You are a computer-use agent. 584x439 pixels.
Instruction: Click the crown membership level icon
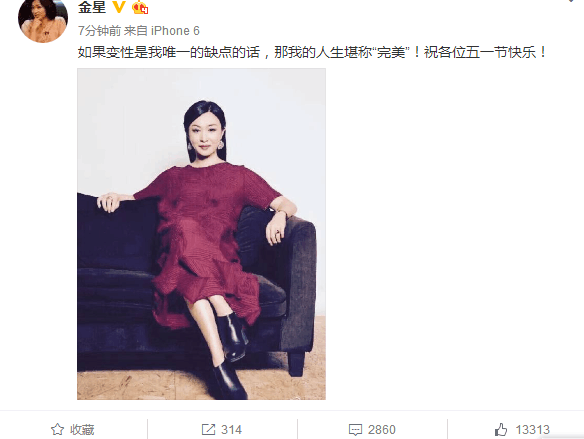point(140,7)
